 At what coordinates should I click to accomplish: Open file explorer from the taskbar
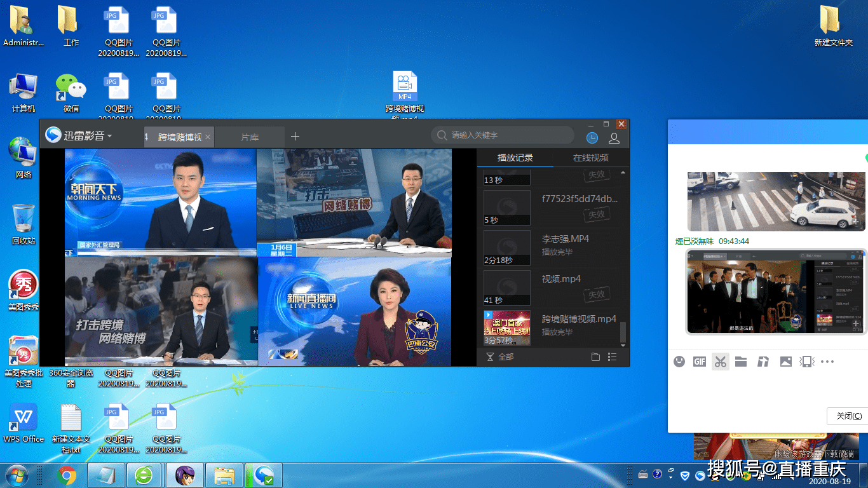click(x=224, y=475)
